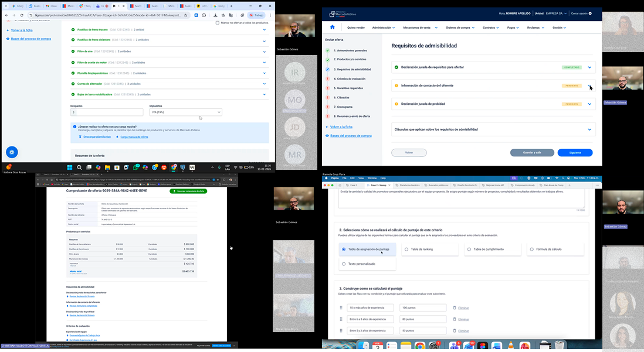Image resolution: width=644 pixels, height=352 pixels.
Task: Open the Impuestos 'IVA (19%)' dropdown
Action: pos(186,112)
